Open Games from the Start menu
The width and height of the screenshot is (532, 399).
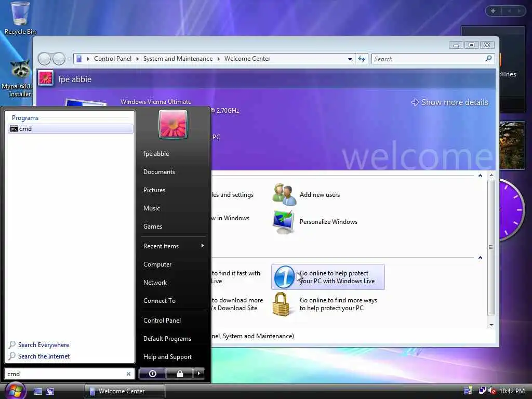152,227
